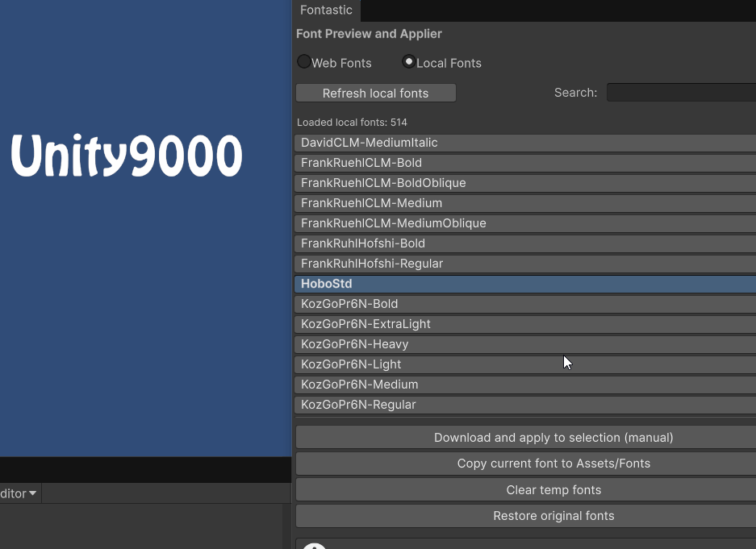Image resolution: width=756 pixels, height=549 pixels.
Task: Choose FrankRuhlHofshi-Bold font
Action: (x=525, y=243)
